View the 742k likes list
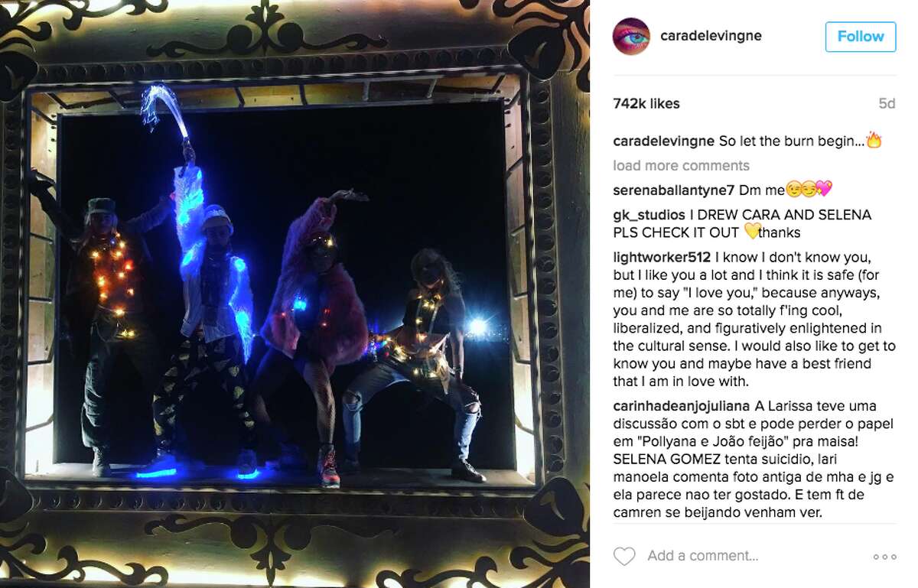 click(x=646, y=104)
